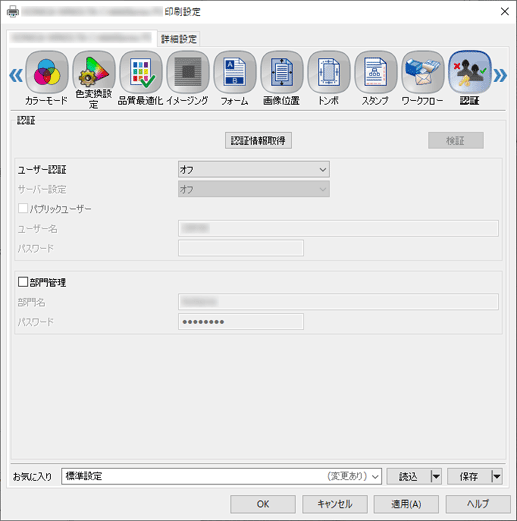Enable the 部門管理 checkbox
The width and height of the screenshot is (517, 521).
pos(23,282)
